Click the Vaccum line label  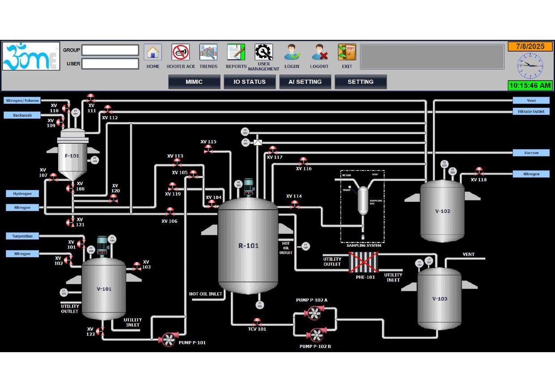(531, 153)
